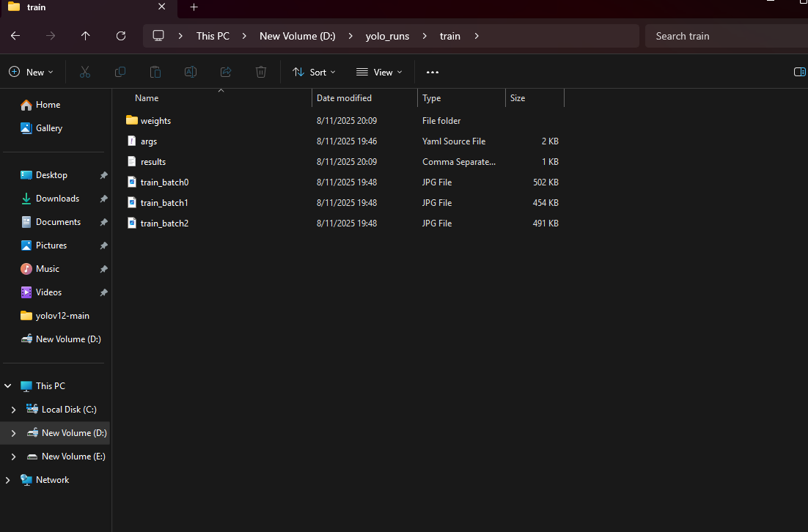808x532 pixels.
Task: Add a new tab with plus button
Action: pyautogui.click(x=194, y=7)
